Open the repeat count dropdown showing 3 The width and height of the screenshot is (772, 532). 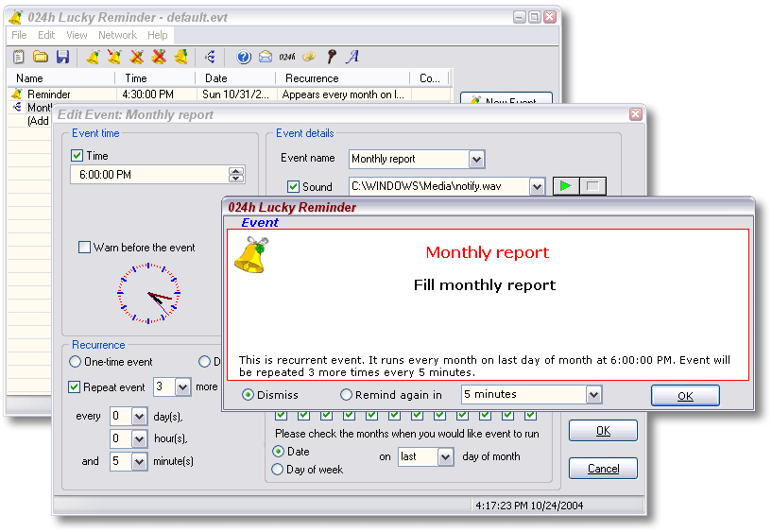coord(182,386)
